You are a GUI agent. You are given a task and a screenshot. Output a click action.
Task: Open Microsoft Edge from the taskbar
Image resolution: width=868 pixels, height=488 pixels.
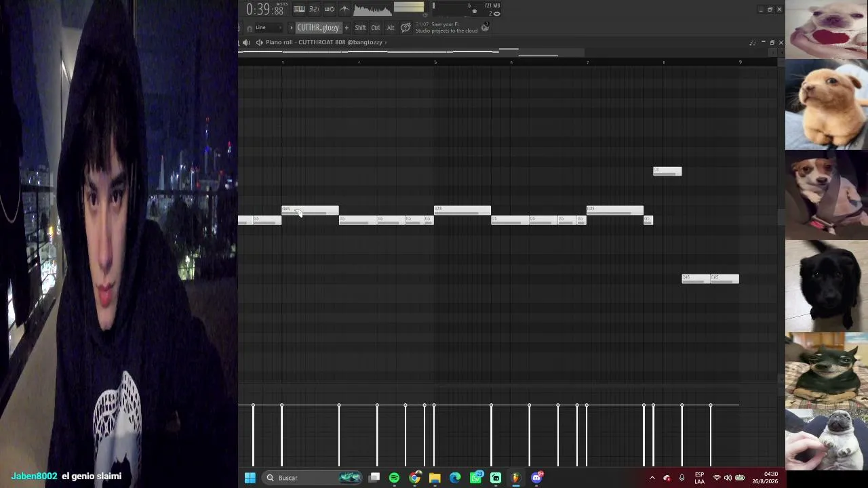[x=455, y=478]
